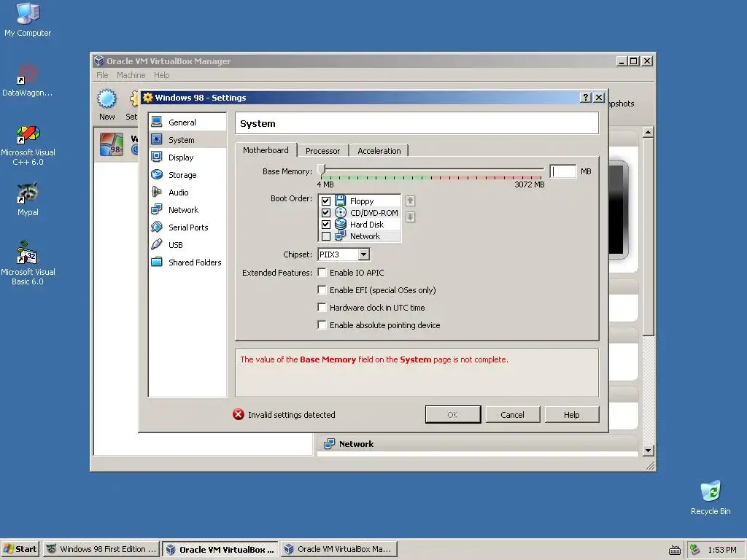This screenshot has height=560, width=747.
Task: Click the OK button
Action: tap(452, 414)
